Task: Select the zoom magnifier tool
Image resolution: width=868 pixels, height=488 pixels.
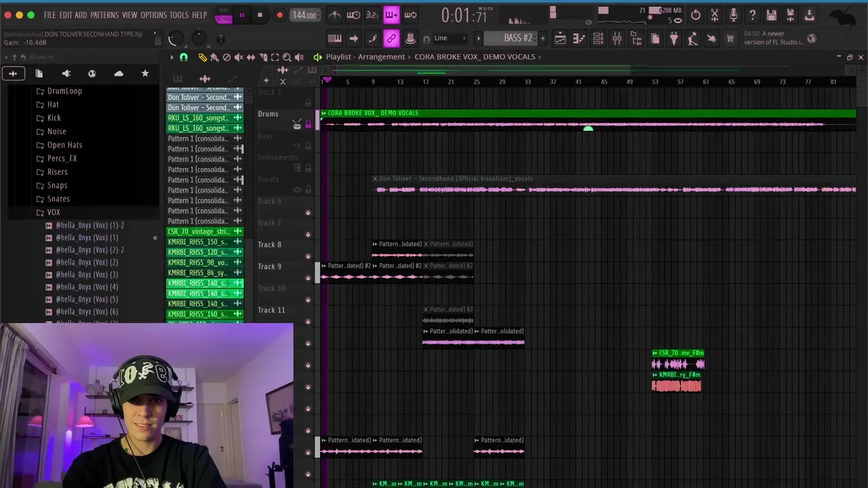Action: (287, 58)
